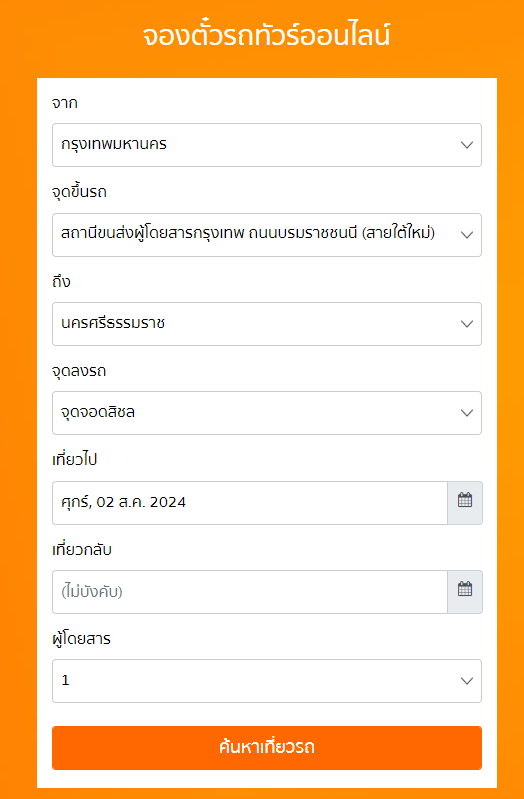Viewport: 524px width, 799px height.
Task: Open the ถึง dropdown showing นครศรีธรรมราช
Action: tap(267, 324)
